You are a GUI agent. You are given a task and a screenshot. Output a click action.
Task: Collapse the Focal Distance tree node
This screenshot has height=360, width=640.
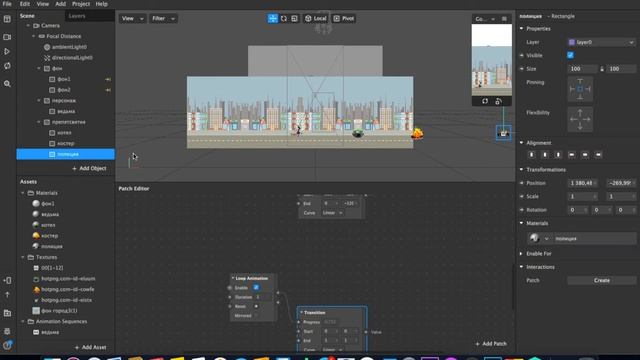(33, 36)
